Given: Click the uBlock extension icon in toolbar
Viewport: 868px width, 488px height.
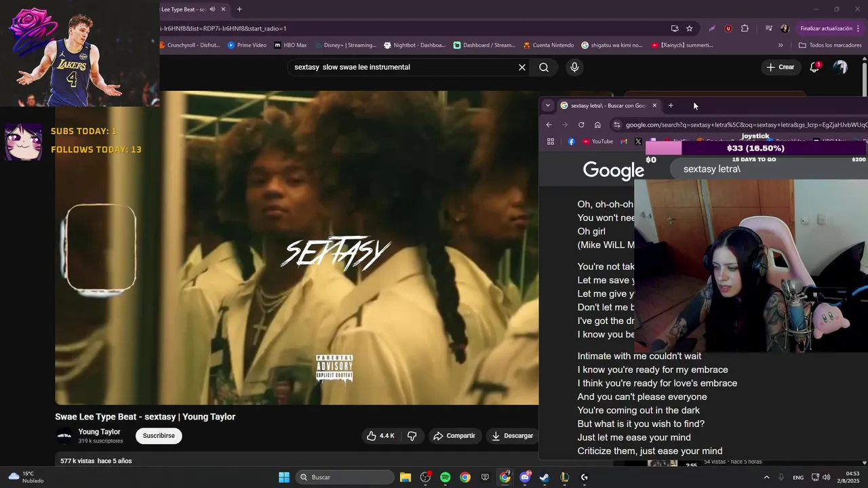Looking at the screenshot, I should pyautogui.click(x=728, y=28).
